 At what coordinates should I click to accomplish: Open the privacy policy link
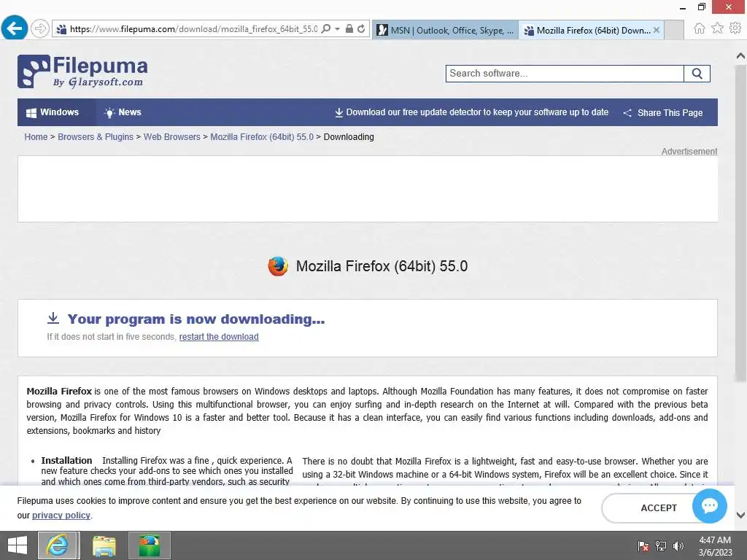pyautogui.click(x=61, y=516)
